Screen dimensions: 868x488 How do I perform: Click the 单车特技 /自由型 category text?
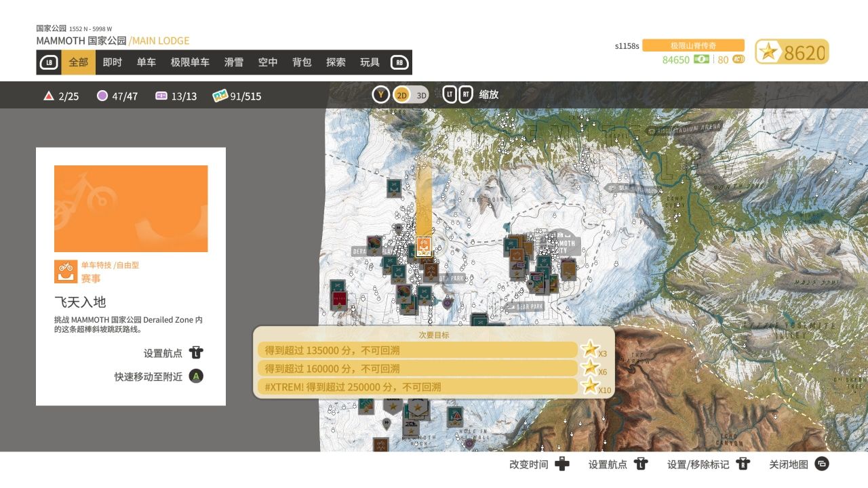click(110, 265)
